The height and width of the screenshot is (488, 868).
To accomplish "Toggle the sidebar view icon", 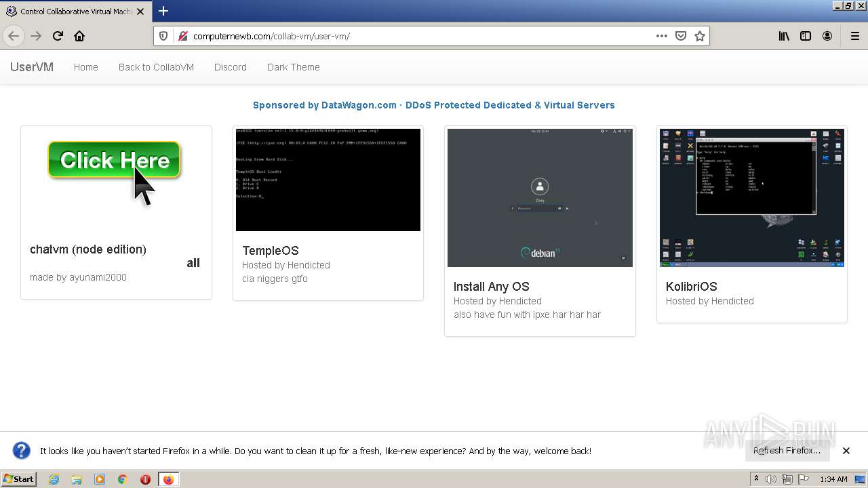I will click(806, 36).
